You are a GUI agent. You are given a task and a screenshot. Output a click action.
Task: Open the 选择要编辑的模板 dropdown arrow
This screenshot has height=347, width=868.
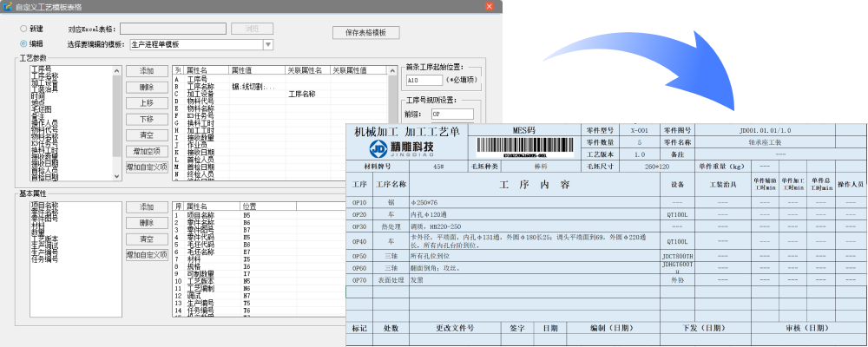coord(268,45)
